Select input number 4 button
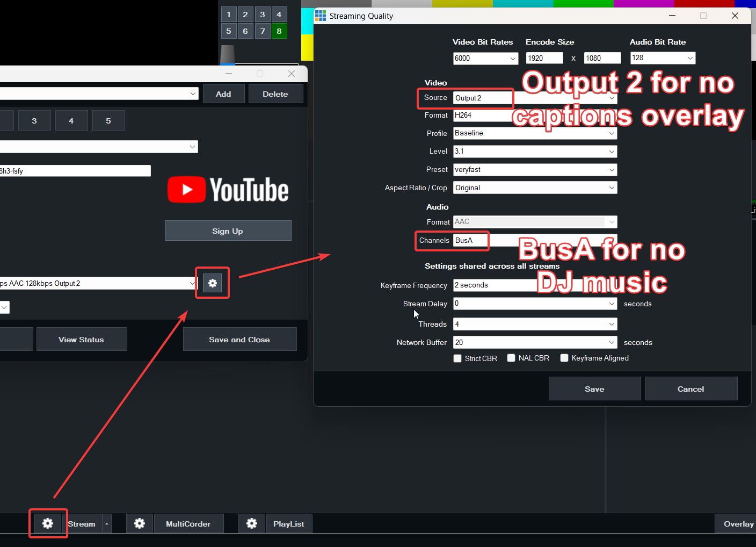Screen dimensions: 756x547 coord(279,15)
